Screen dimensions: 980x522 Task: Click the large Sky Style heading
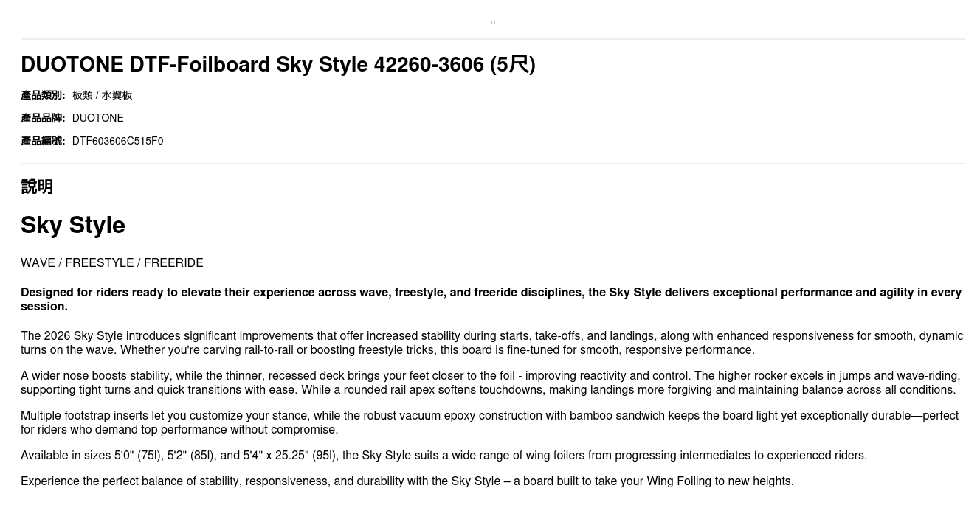pyautogui.click(x=73, y=225)
